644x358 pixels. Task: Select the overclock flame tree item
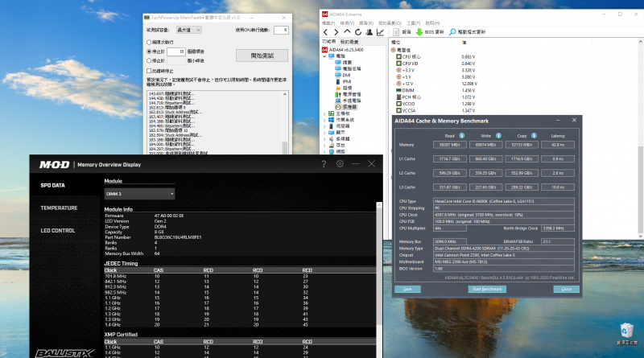click(344, 88)
